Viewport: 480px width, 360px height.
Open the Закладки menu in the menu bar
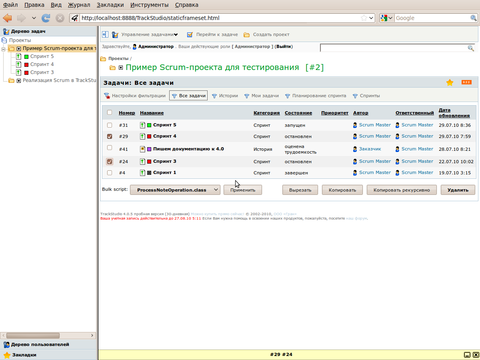(110, 5)
